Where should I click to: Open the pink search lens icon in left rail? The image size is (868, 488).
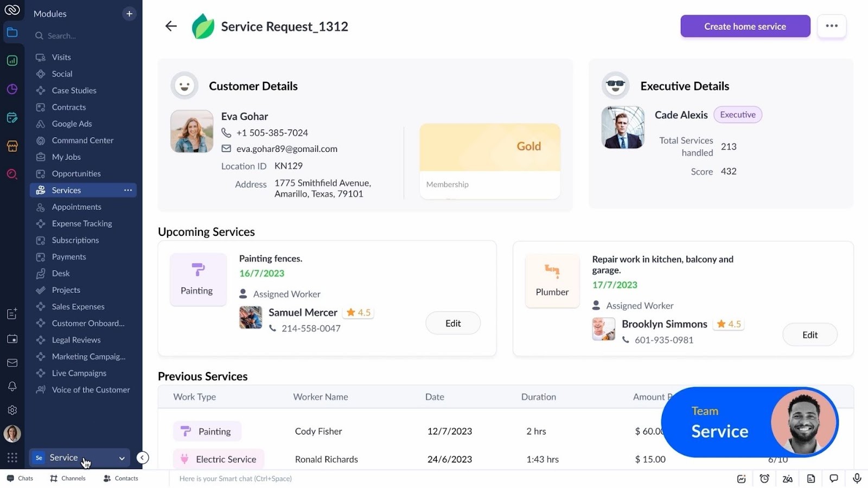[x=12, y=174]
